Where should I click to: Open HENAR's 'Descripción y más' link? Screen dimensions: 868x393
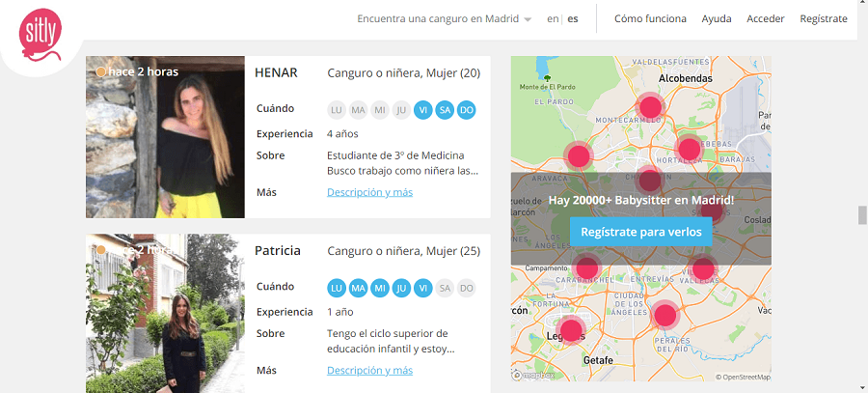tap(369, 192)
